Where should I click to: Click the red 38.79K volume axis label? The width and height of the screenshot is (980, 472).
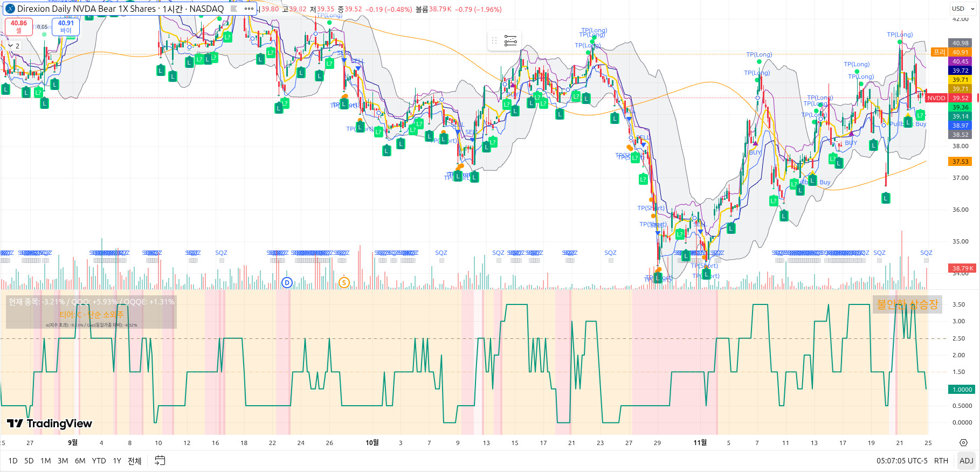click(x=962, y=268)
